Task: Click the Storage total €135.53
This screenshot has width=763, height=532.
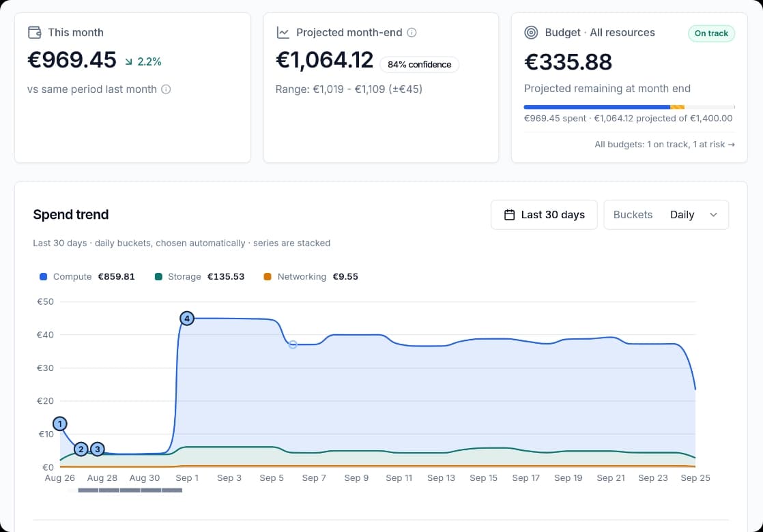Action: (226, 277)
